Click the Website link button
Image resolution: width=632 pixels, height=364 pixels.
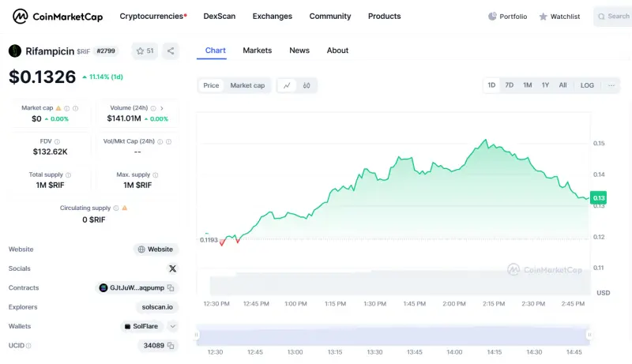coord(156,250)
